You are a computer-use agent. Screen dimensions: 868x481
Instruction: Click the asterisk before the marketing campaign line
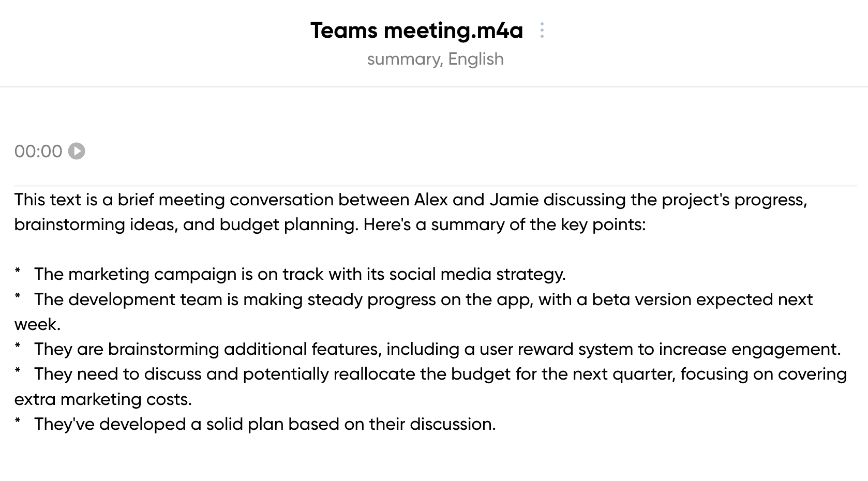18,272
